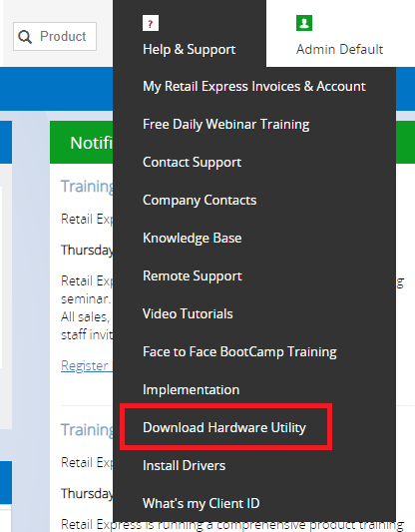Open the Company Contacts entry
Screen dimensions: 415x532
point(200,201)
